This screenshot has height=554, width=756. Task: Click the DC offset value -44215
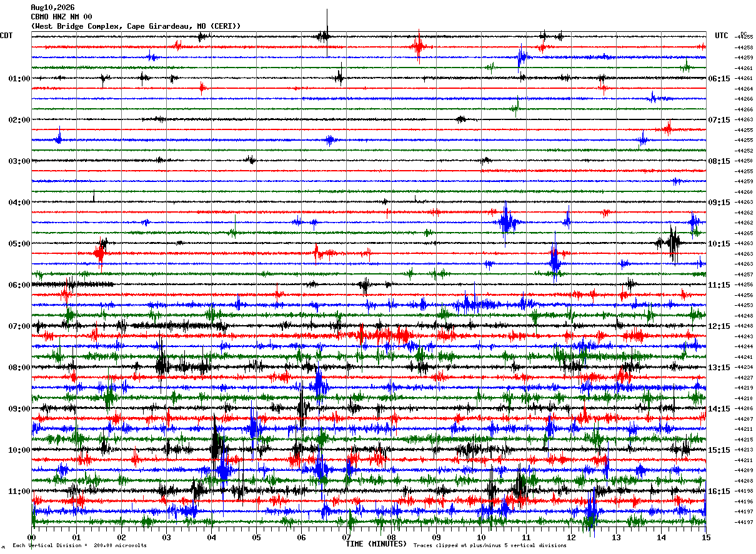pyautogui.click(x=744, y=440)
